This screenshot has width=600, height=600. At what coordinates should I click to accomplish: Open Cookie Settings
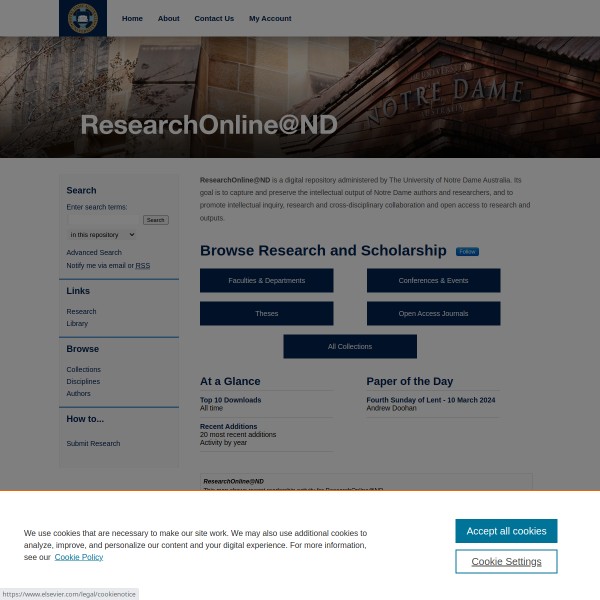pyautogui.click(x=506, y=562)
